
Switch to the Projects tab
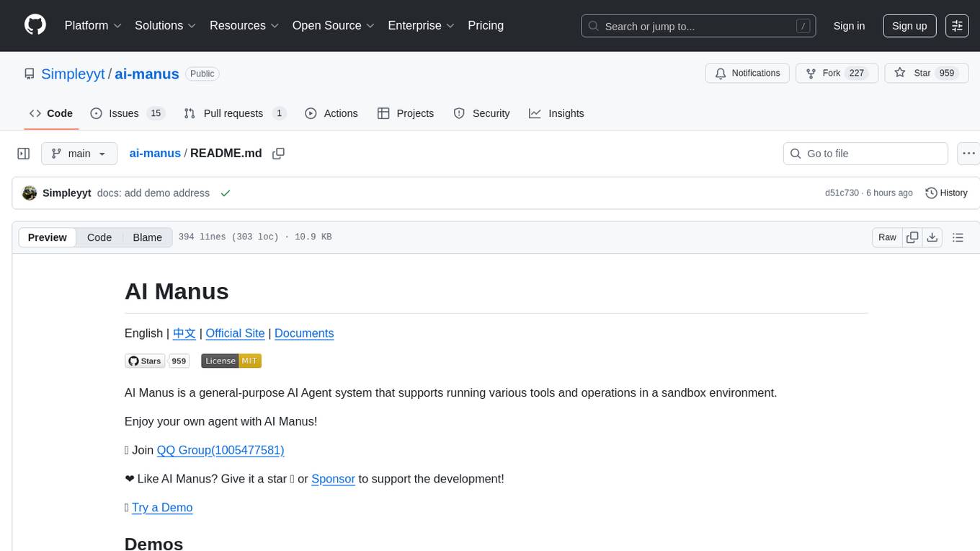406,113
